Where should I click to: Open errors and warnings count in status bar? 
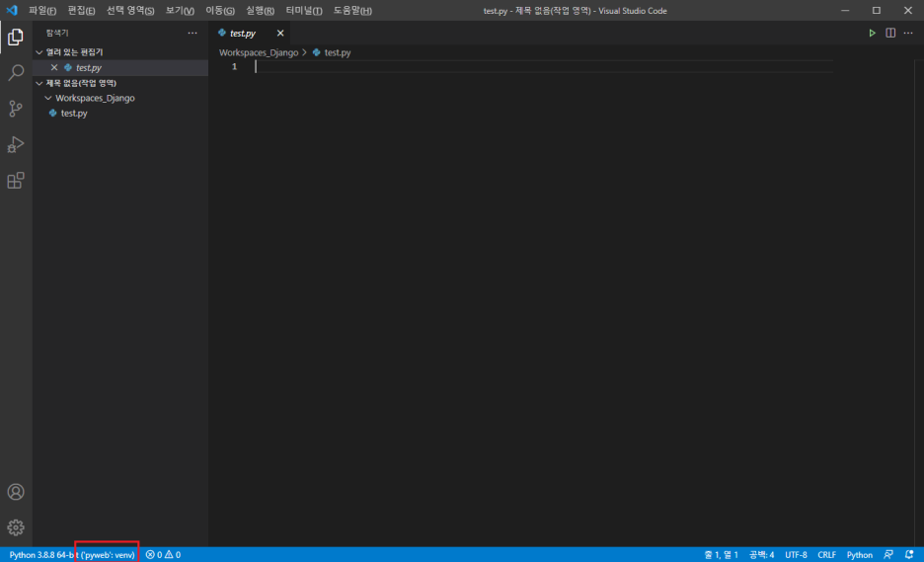point(163,555)
